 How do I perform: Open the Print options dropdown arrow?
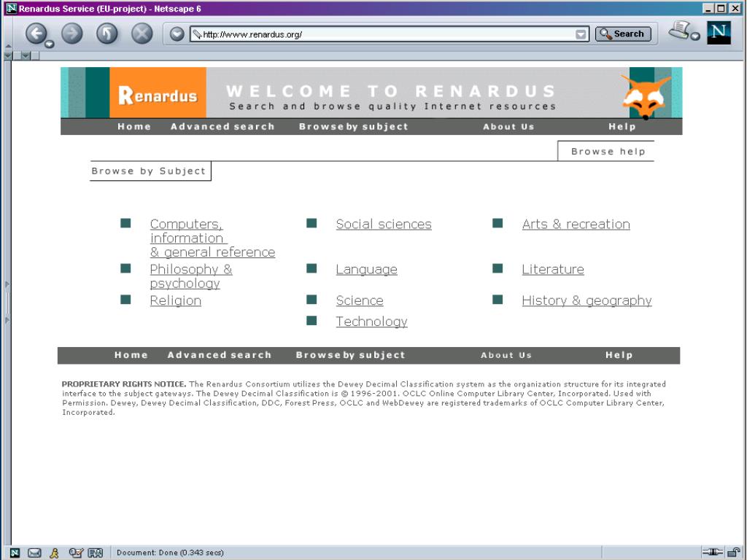click(x=695, y=36)
